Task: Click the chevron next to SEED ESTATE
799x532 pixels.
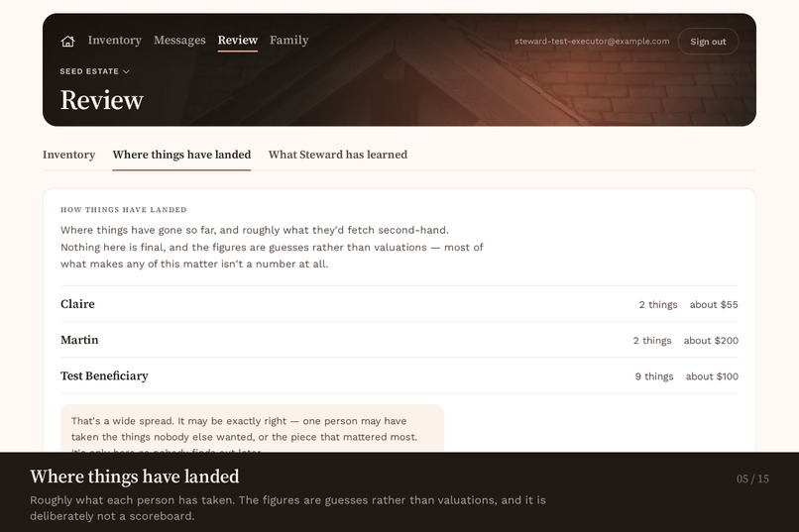Action: point(126,71)
